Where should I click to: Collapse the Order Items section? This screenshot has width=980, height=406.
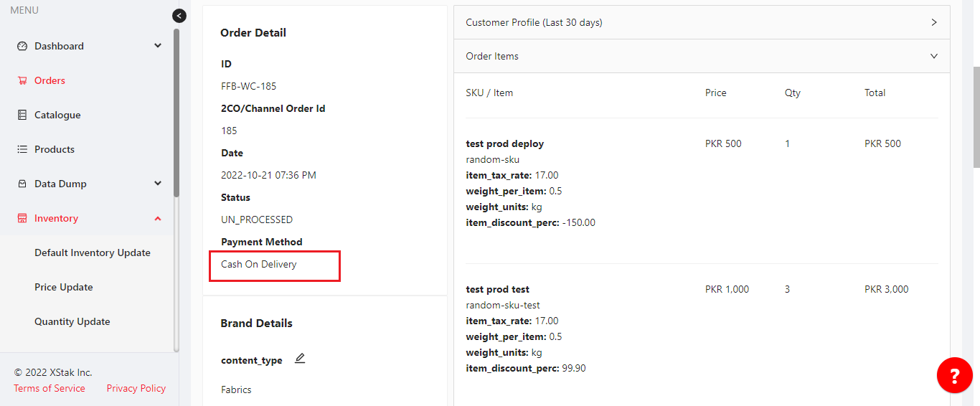[934, 56]
